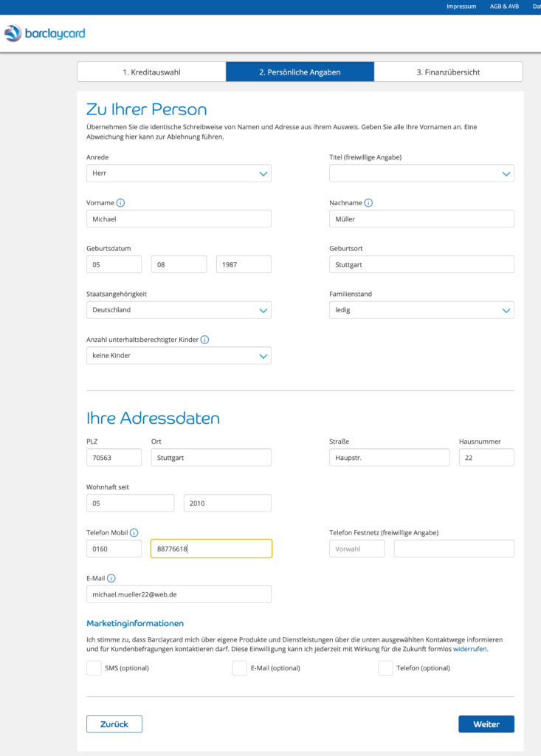Open info icon for unterhaltsberechtigter Kinder

(x=205, y=340)
